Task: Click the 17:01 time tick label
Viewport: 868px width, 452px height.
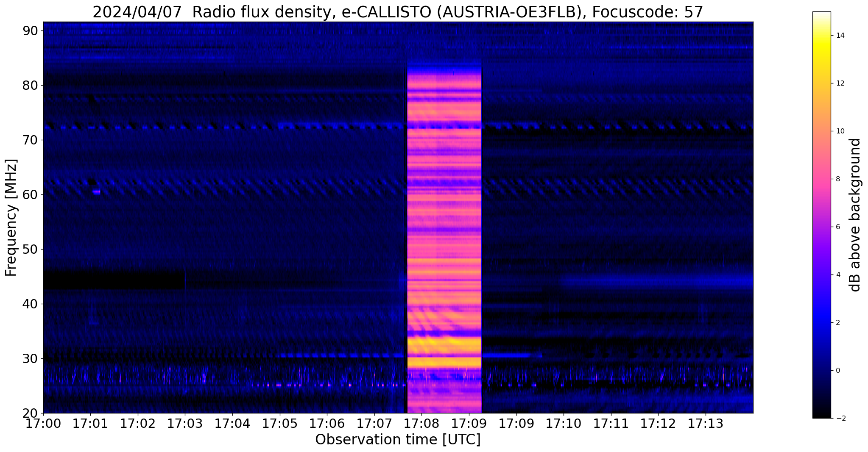Action: pos(90,424)
